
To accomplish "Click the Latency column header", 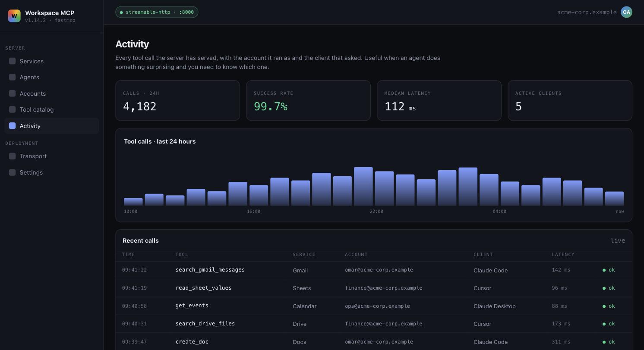I will pyautogui.click(x=563, y=254).
